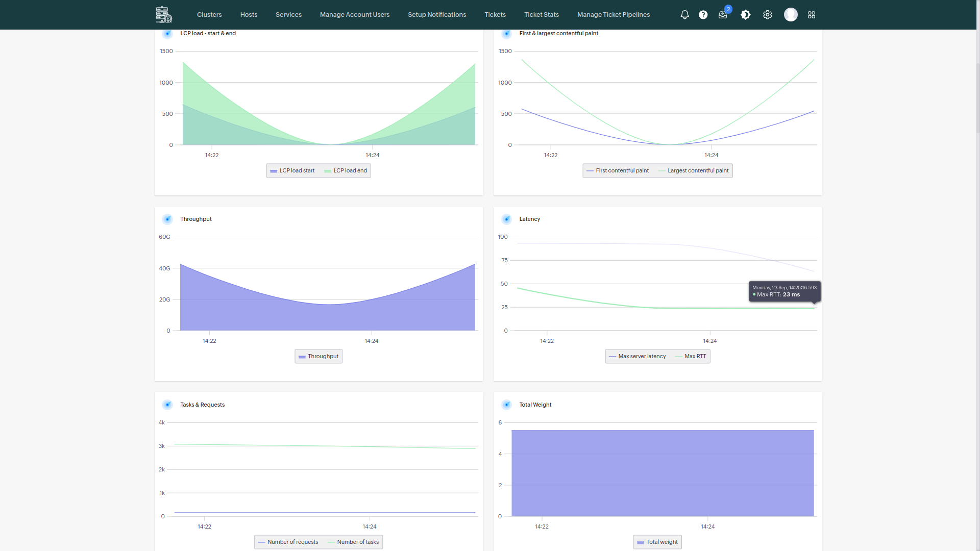980x551 pixels.
Task: Click the Throughput chart icon
Action: tap(167, 219)
